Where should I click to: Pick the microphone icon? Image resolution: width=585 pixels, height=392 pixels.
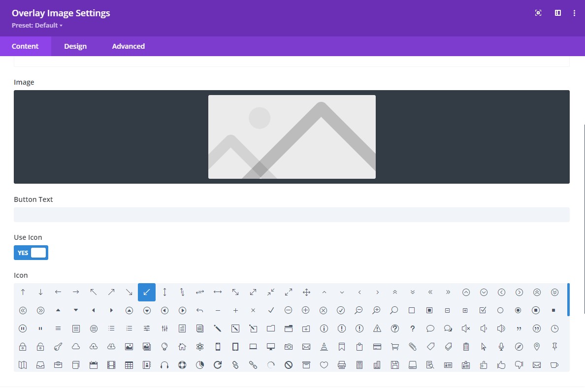pyautogui.click(x=501, y=347)
